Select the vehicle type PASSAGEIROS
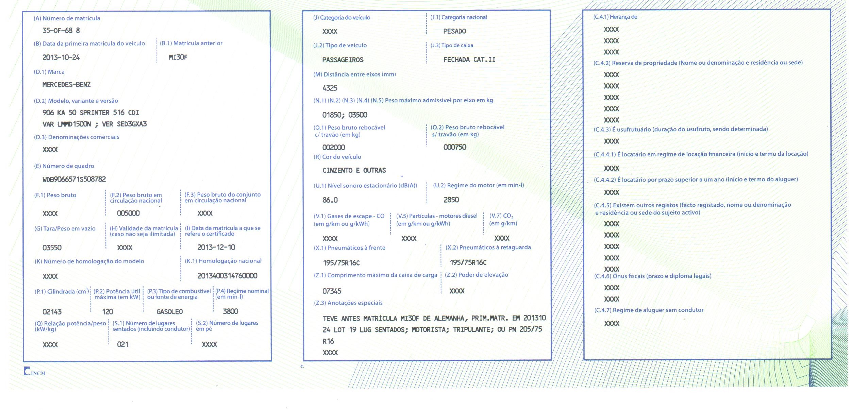 tap(343, 60)
